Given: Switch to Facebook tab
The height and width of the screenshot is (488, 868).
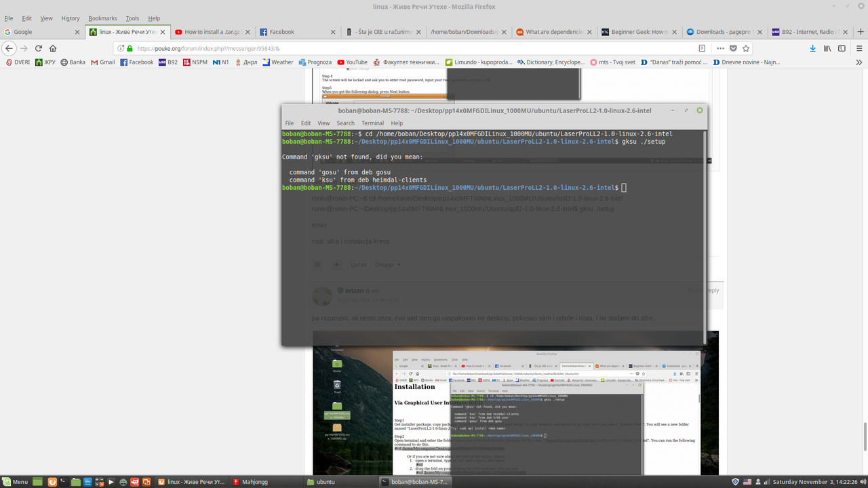Looking at the screenshot, I should click(297, 32).
